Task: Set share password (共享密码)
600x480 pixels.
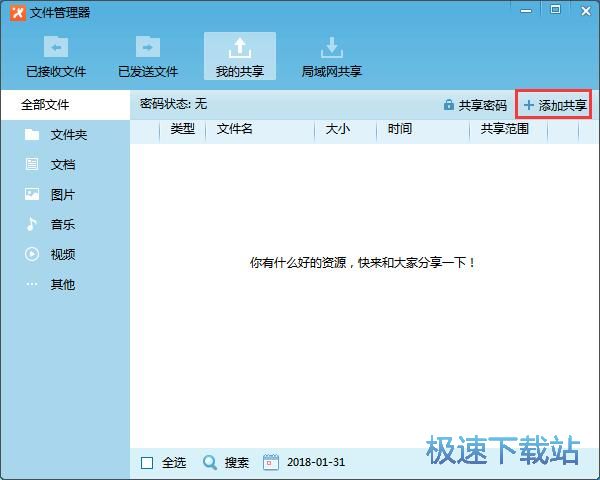Action: [475, 105]
